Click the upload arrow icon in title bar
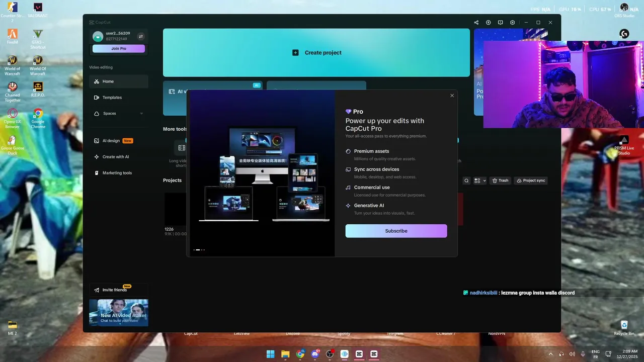This screenshot has width=644, height=362. coord(488,23)
